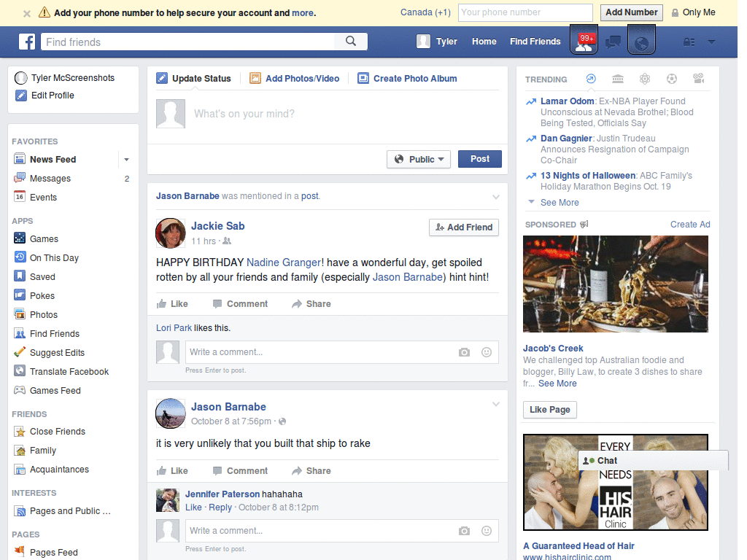This screenshot has width=747, height=560.
Task: Select Politics trending icon
Action: pos(618,79)
